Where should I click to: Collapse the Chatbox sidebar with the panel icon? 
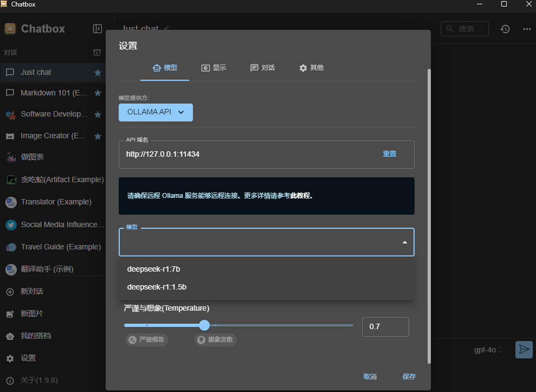tap(98, 29)
